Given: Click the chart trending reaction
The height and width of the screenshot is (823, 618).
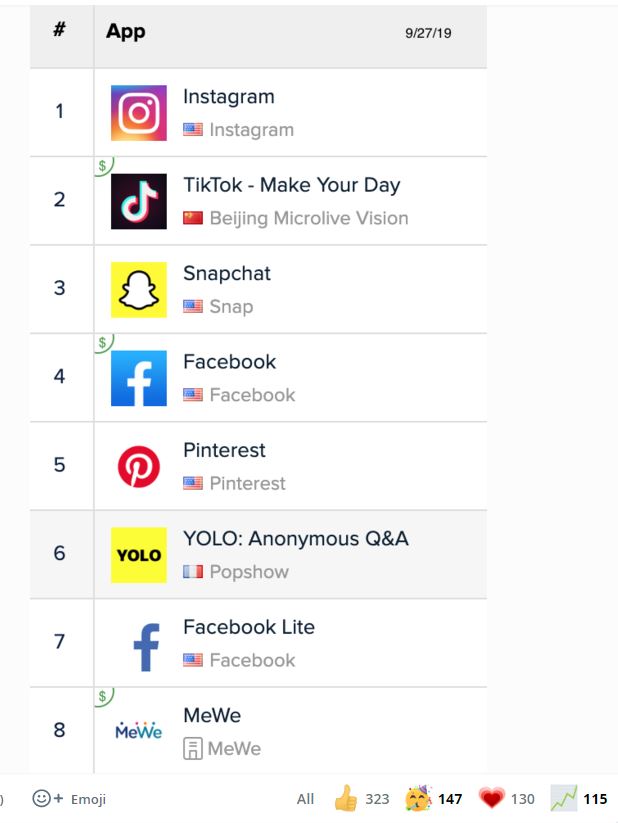Looking at the screenshot, I should click(565, 799).
